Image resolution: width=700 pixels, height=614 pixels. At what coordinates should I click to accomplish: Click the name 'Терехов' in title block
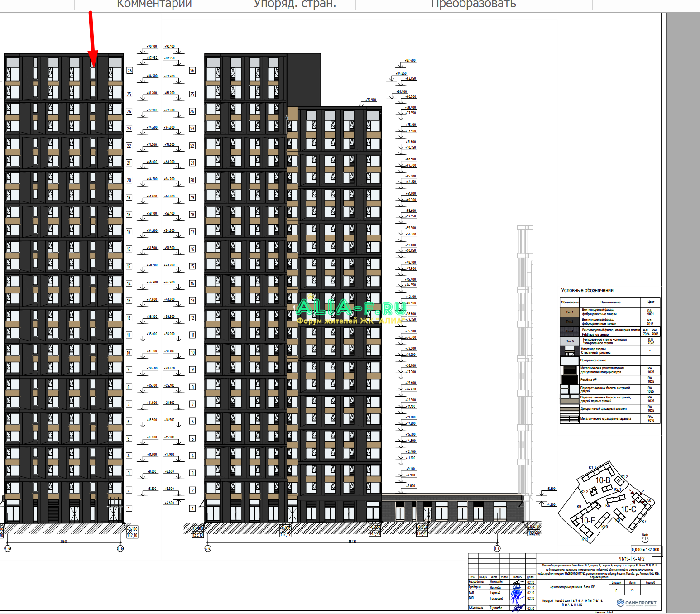point(495,592)
